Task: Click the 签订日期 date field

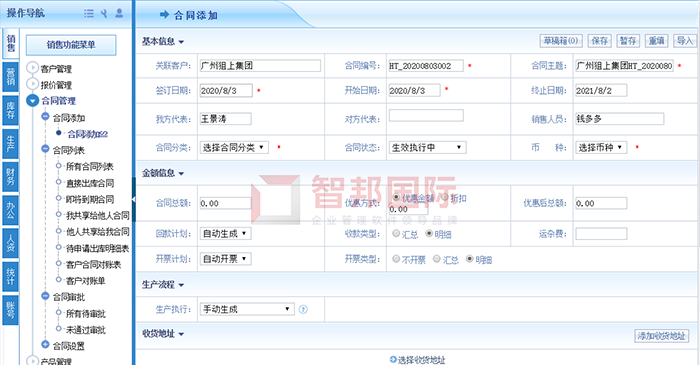Action: [226, 91]
